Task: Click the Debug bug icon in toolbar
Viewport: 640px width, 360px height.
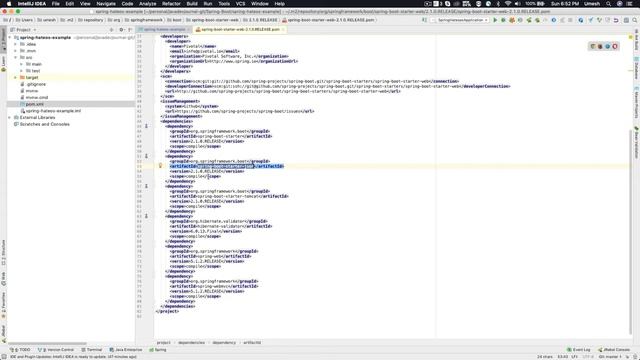Action: 503,20
